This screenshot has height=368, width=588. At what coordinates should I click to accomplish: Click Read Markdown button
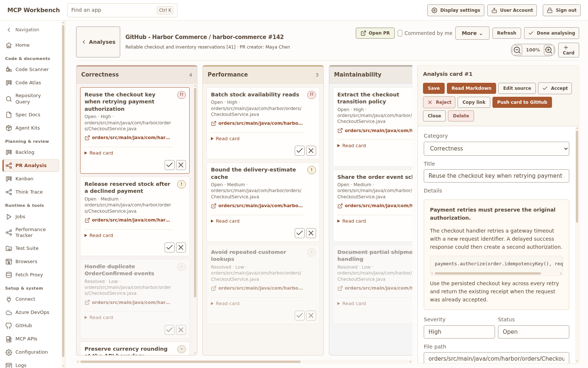click(x=472, y=88)
